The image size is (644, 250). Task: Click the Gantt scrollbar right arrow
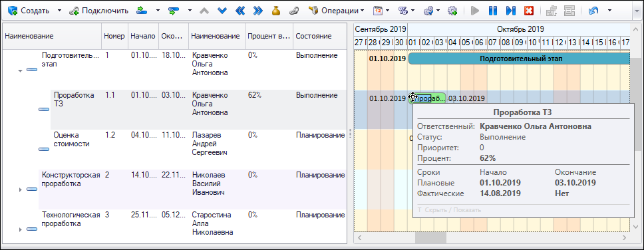click(624, 237)
